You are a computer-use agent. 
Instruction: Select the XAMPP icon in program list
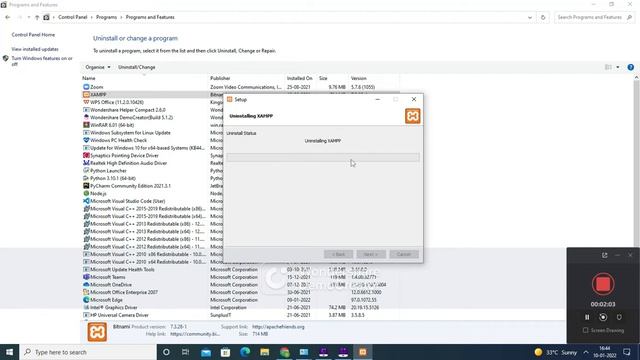86,94
